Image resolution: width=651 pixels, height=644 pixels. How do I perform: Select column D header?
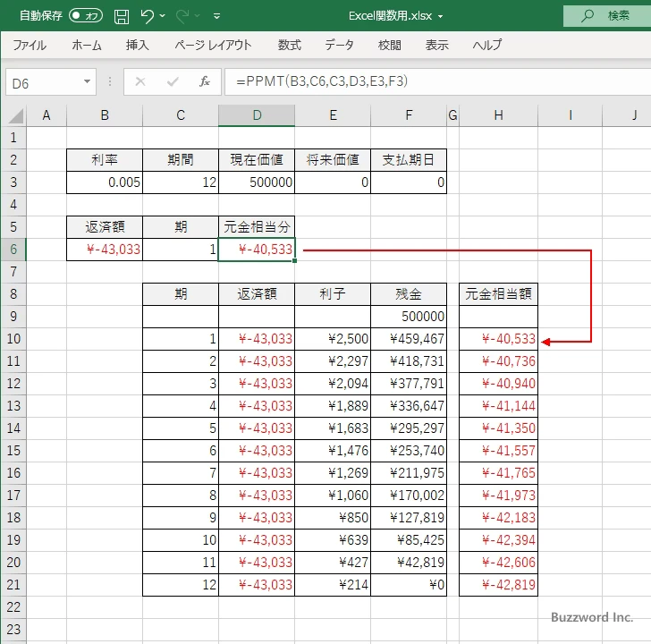coord(257,115)
